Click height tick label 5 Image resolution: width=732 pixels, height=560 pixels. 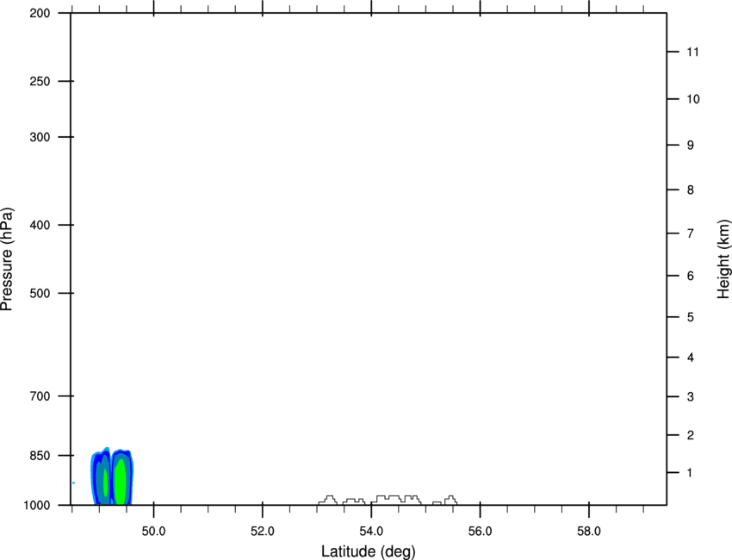pos(691,317)
